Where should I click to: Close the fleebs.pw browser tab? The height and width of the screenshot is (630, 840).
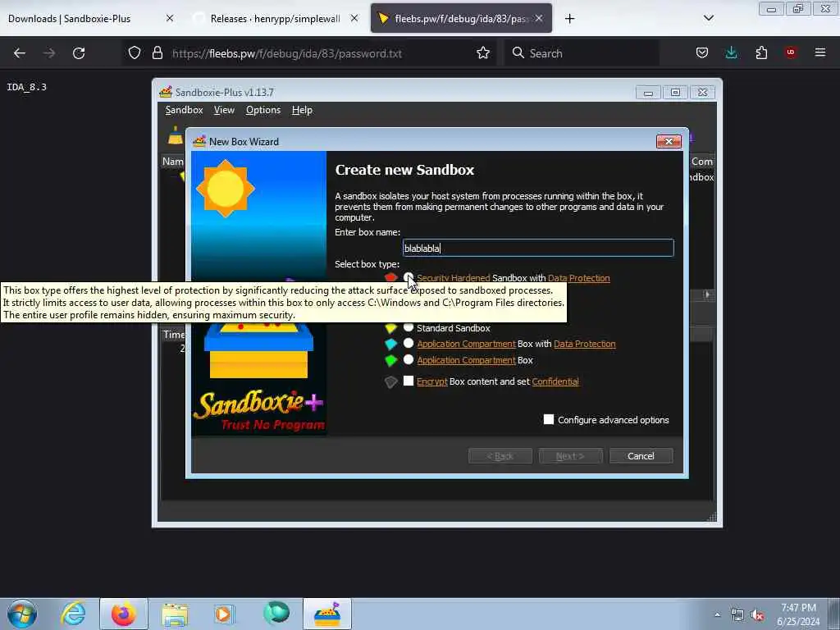click(x=539, y=18)
